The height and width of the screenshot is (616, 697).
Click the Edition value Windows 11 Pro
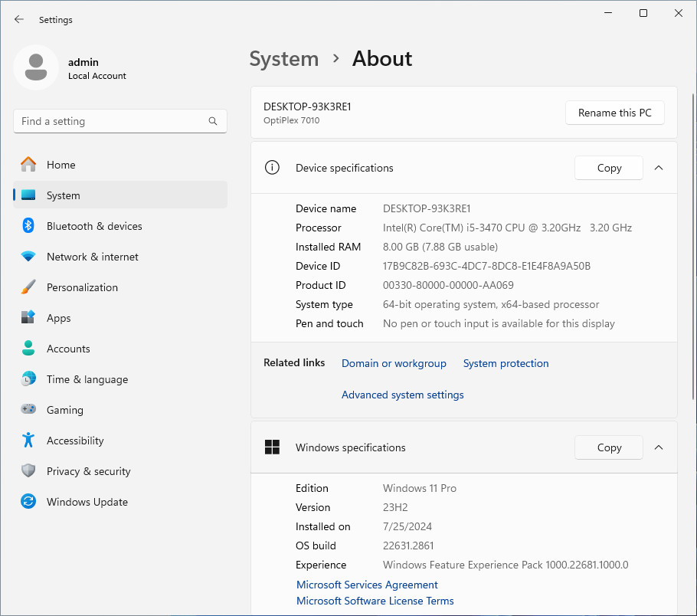tap(420, 488)
